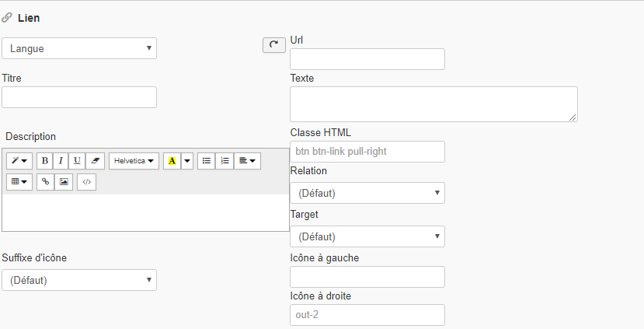The image size is (644, 329).
Task: Click the refresh arrow button beside Url
Action: pos(273,45)
